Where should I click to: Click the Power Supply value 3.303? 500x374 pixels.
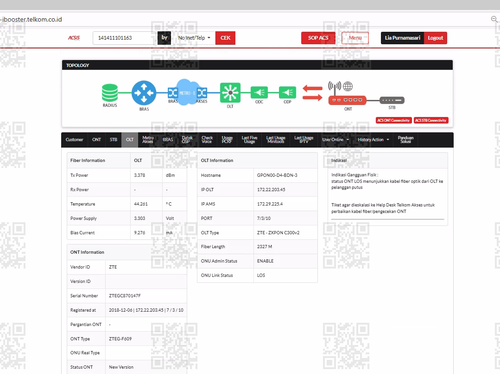click(x=139, y=218)
